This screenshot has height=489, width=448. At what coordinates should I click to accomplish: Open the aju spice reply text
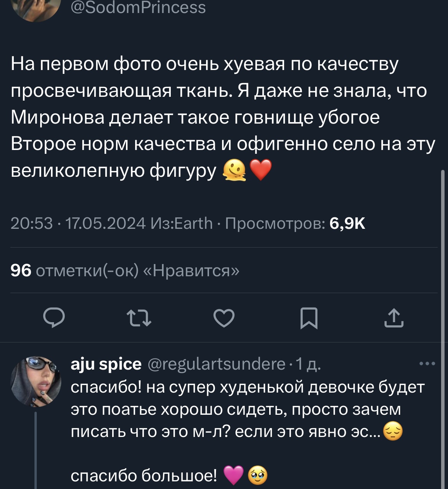coord(247,409)
